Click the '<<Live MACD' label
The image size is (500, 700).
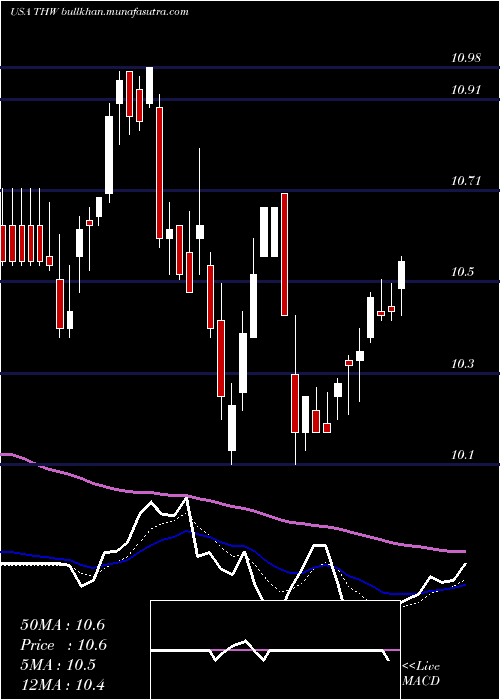(x=421, y=673)
